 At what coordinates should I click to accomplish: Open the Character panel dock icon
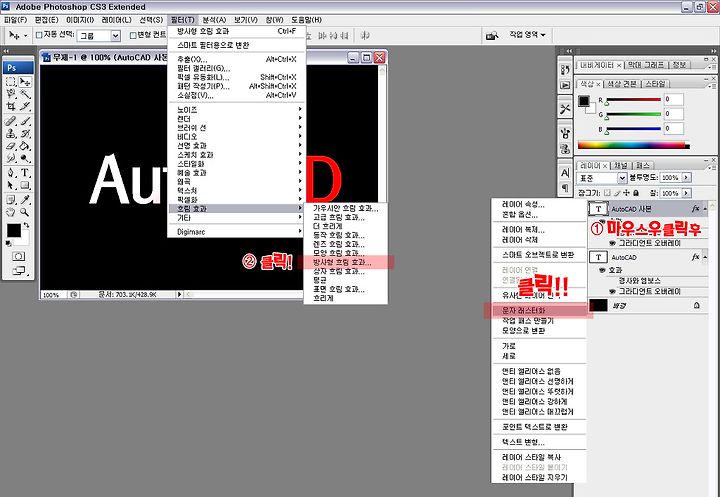pyautogui.click(x=565, y=173)
